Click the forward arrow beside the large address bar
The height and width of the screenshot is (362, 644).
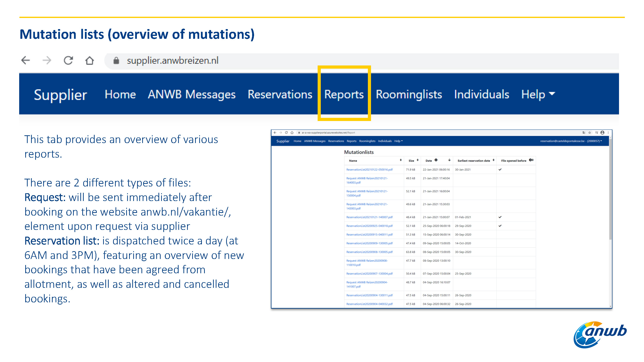(47, 60)
